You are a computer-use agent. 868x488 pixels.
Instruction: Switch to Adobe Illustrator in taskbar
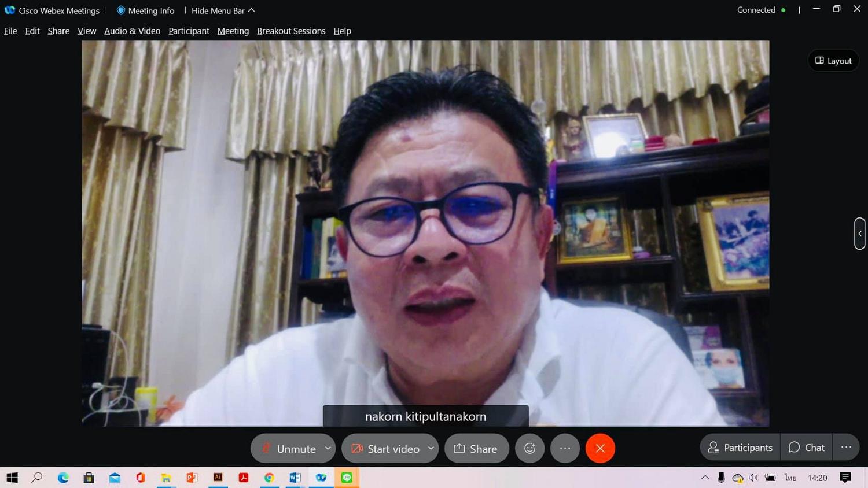(218, 478)
